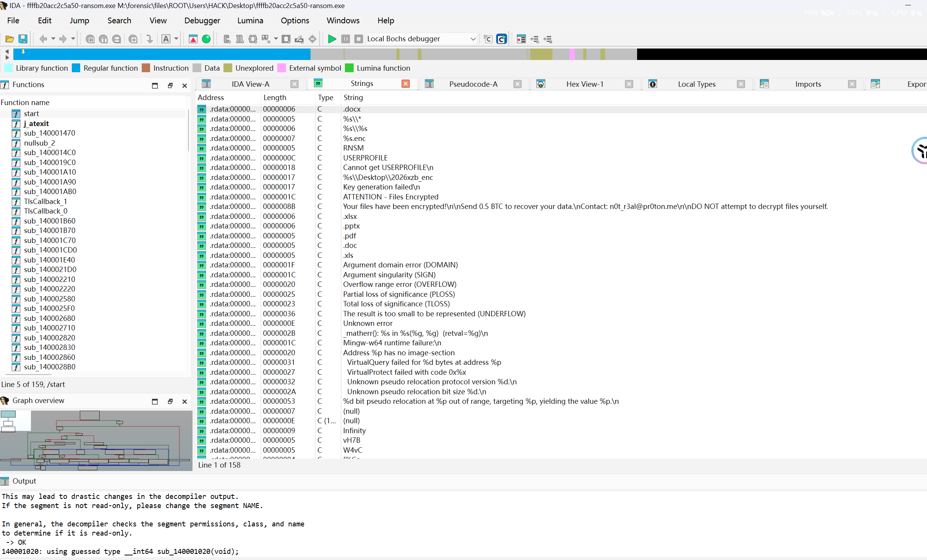Open the forward-history dropdown arrow
This screenshot has height=560, width=927.
point(73,39)
